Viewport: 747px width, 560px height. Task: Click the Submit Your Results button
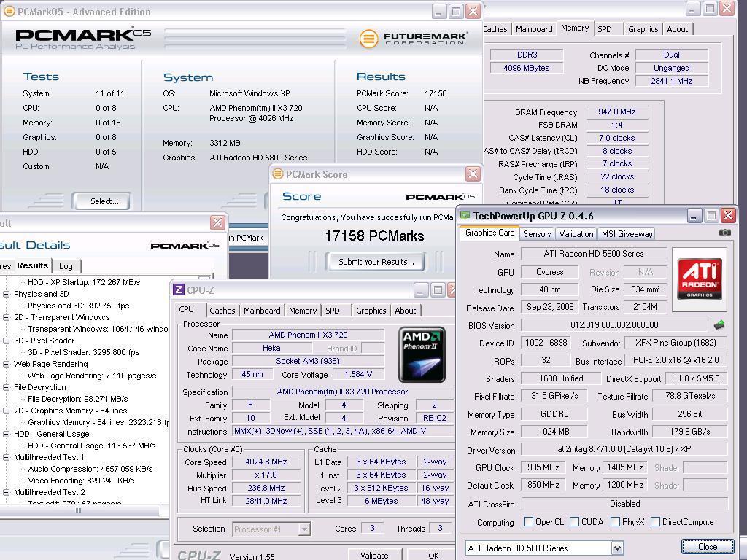(376, 262)
